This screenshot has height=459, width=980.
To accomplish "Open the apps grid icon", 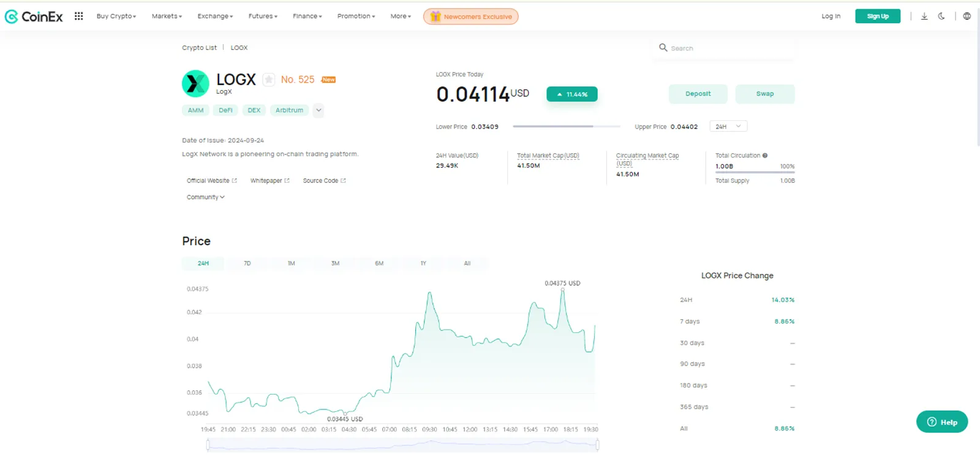I will 78,16.
